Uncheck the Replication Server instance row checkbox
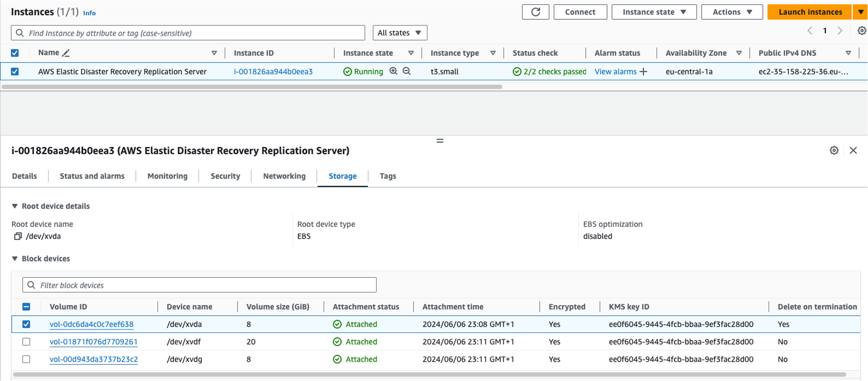This screenshot has height=381, width=868. [15, 72]
